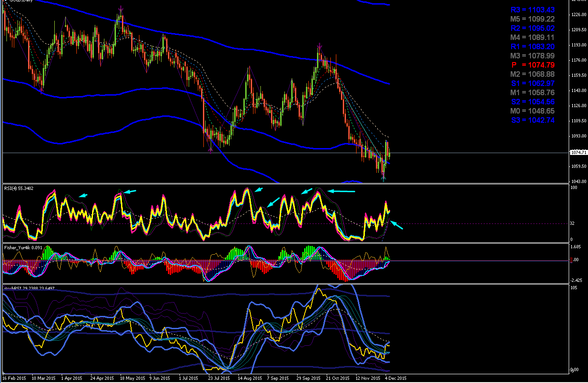The image size is (588, 383).
Task: Click the 32 level on RSI scale
Action: click(x=573, y=223)
